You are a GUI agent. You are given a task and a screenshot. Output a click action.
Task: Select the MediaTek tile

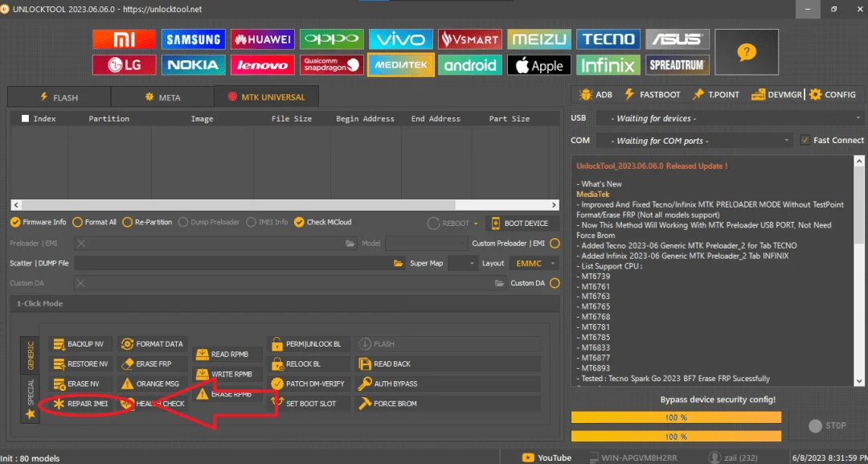coord(401,65)
